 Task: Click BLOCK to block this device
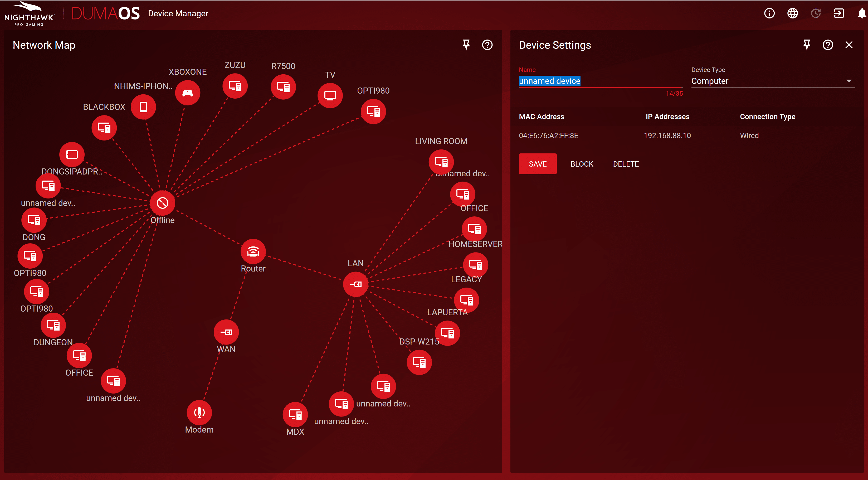[582, 164]
